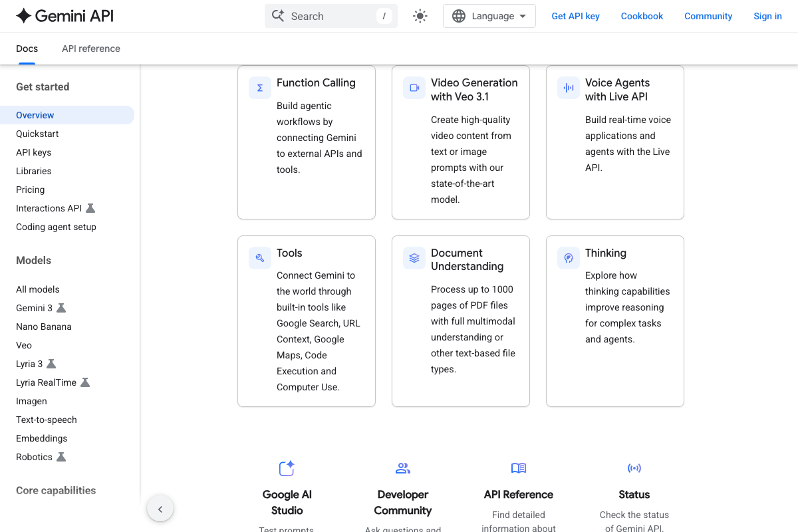This screenshot has width=798, height=532.
Task: Open the Quickstart sidebar entry
Action: pos(37,134)
